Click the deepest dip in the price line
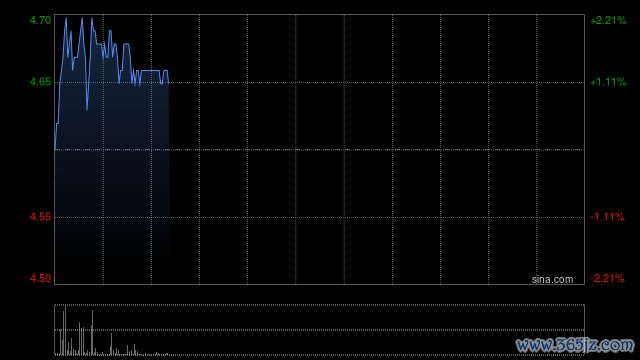This screenshot has width=640, height=360. [x=87, y=109]
